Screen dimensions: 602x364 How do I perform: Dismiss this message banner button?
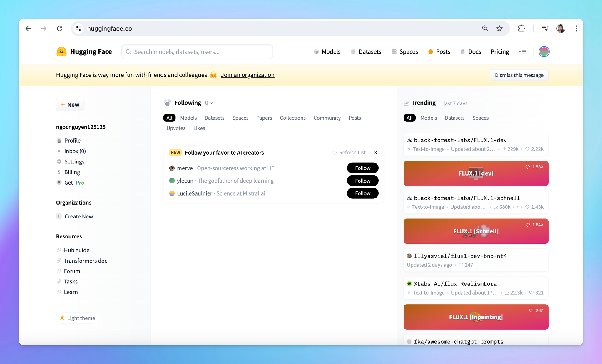coord(519,75)
